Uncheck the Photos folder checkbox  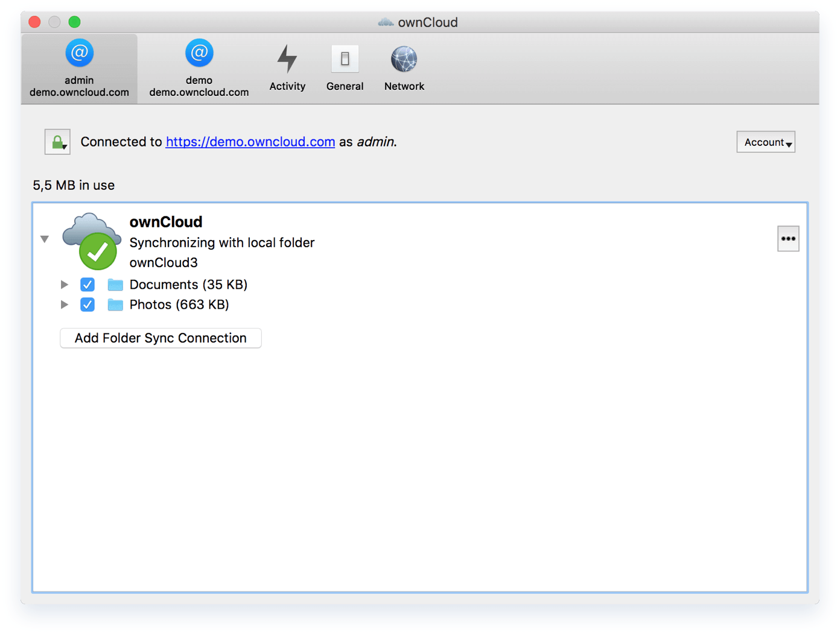click(x=87, y=305)
